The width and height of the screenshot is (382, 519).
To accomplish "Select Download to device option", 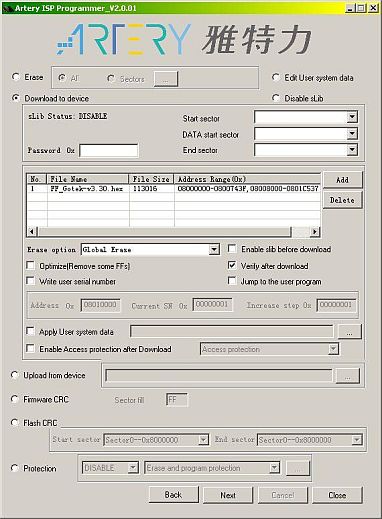I will pos(16,98).
